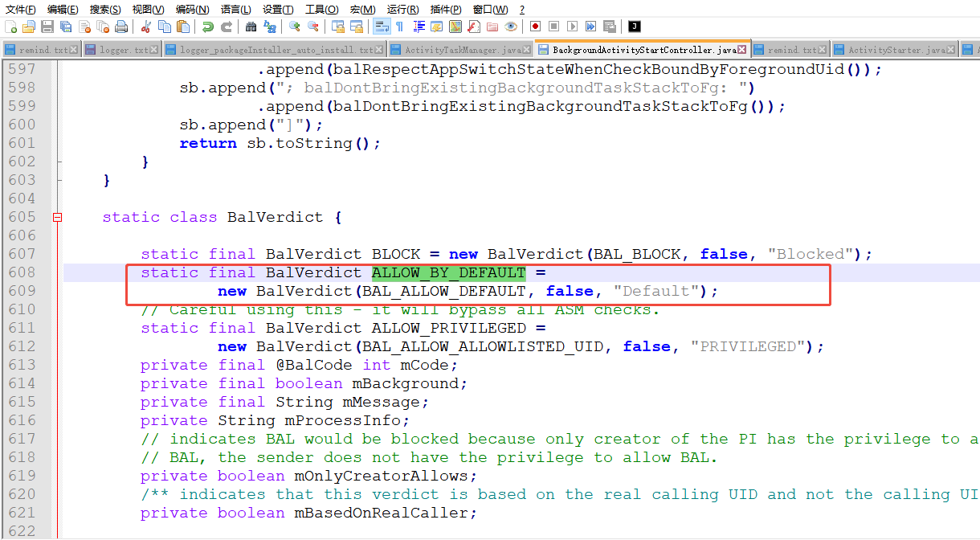Viewport: 980px width, 540px height.
Task: Open the 视图(V) menu
Action: point(148,9)
